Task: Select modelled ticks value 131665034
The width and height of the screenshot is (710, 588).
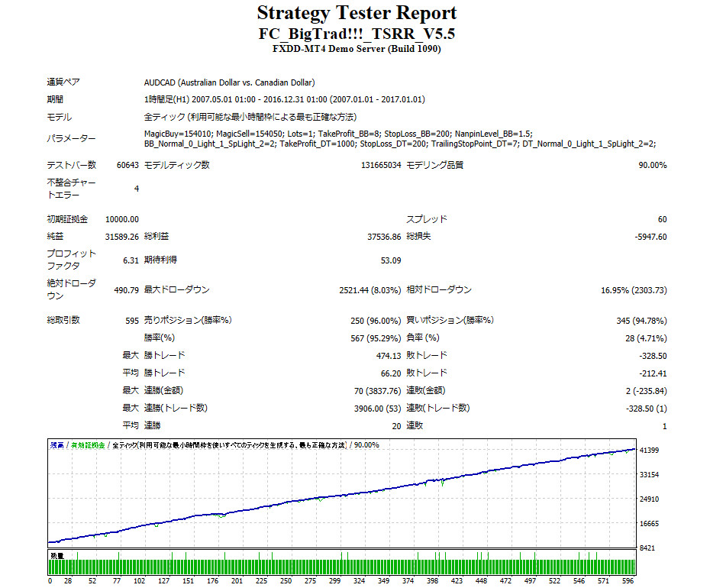Action: [381, 165]
